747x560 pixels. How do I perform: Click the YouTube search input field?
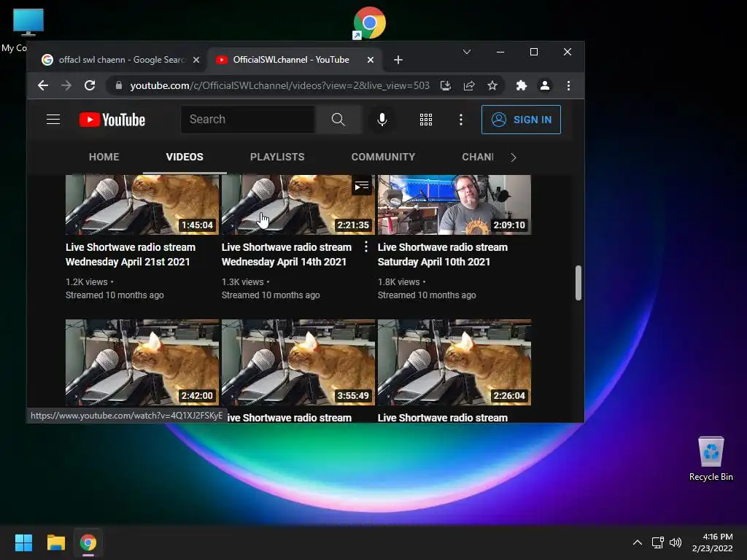pos(248,120)
